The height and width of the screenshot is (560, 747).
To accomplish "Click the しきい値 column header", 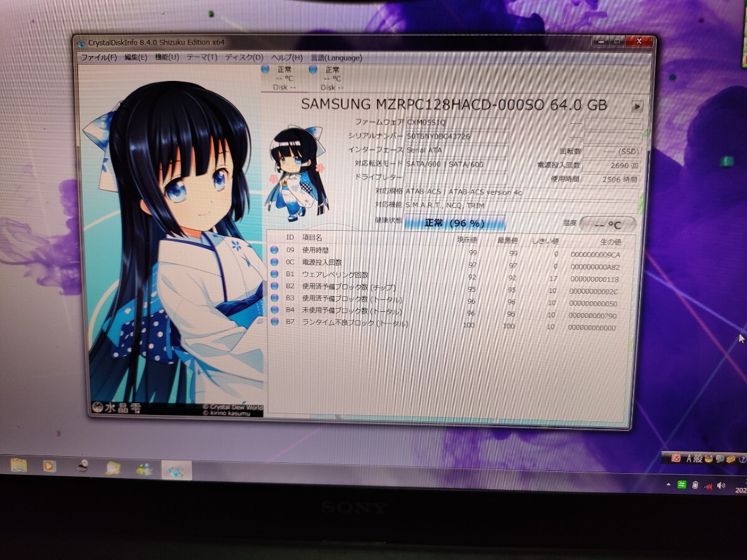I will pyautogui.click(x=545, y=241).
